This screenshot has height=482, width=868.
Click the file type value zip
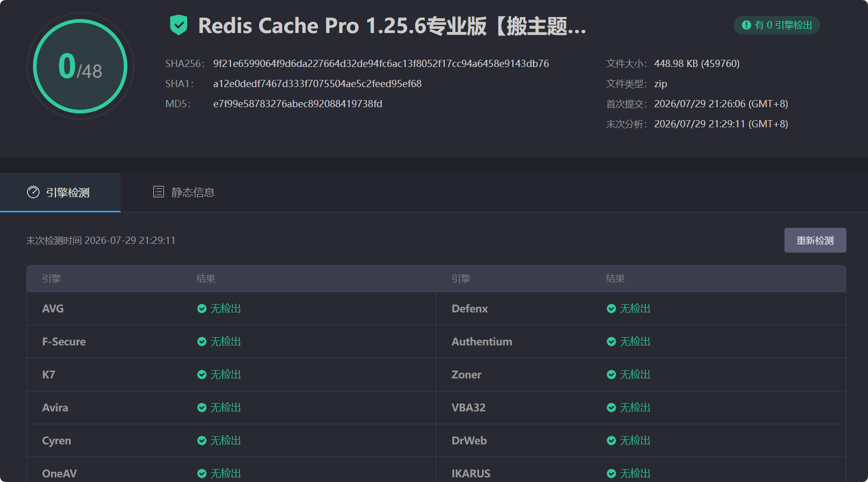[661, 84]
